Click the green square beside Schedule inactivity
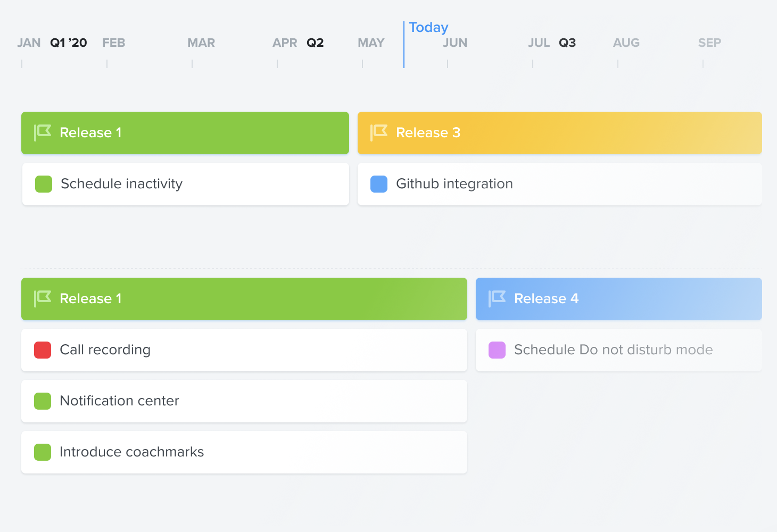Screen dimensions: 777x532 coord(44,184)
